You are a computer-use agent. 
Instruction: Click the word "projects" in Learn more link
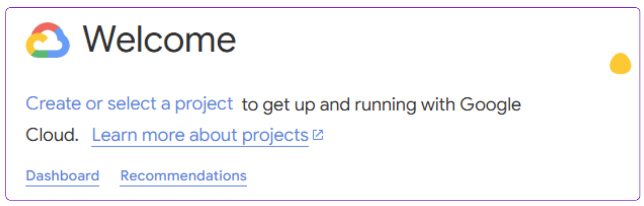pos(275,135)
